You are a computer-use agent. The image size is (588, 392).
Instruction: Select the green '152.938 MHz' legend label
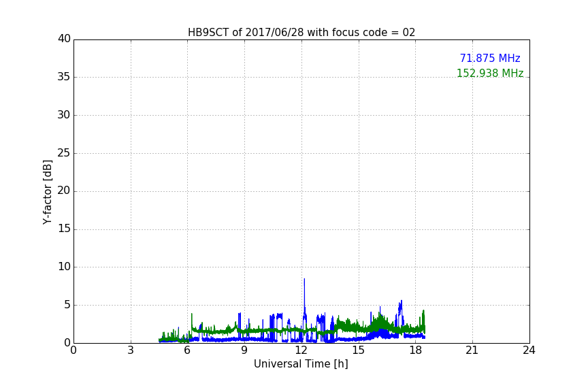click(x=490, y=73)
